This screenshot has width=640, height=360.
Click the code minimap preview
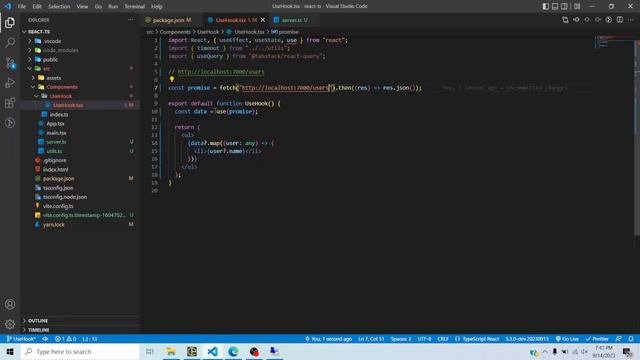coord(613,42)
